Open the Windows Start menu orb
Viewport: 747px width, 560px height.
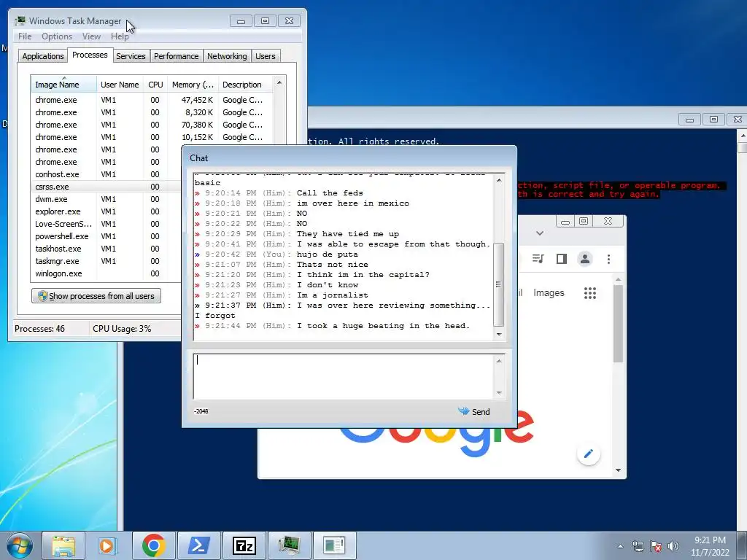(x=20, y=545)
